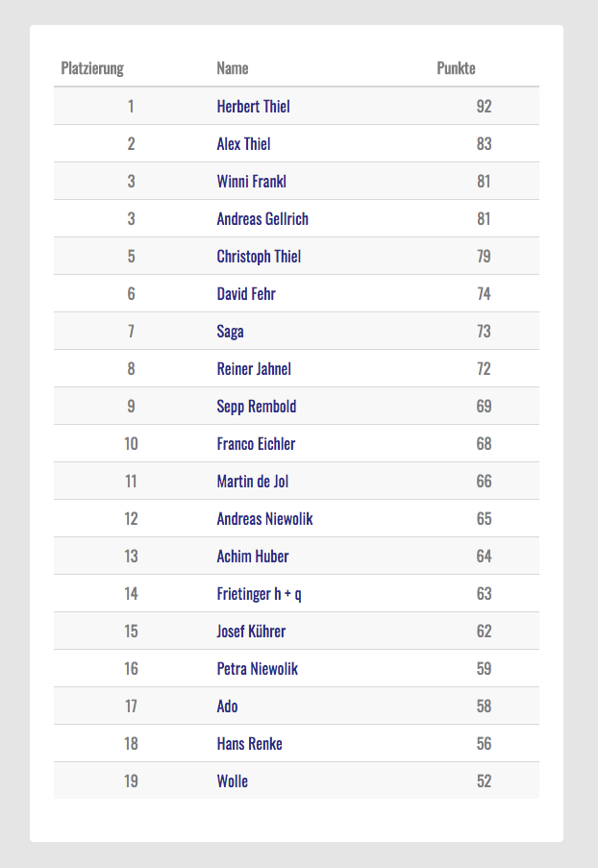The height and width of the screenshot is (868, 598).
Task: Open the Martin de Jol entry
Action: coord(252,482)
